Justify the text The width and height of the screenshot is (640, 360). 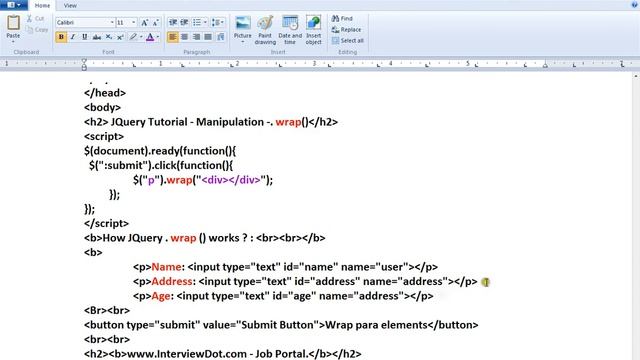click(x=208, y=37)
